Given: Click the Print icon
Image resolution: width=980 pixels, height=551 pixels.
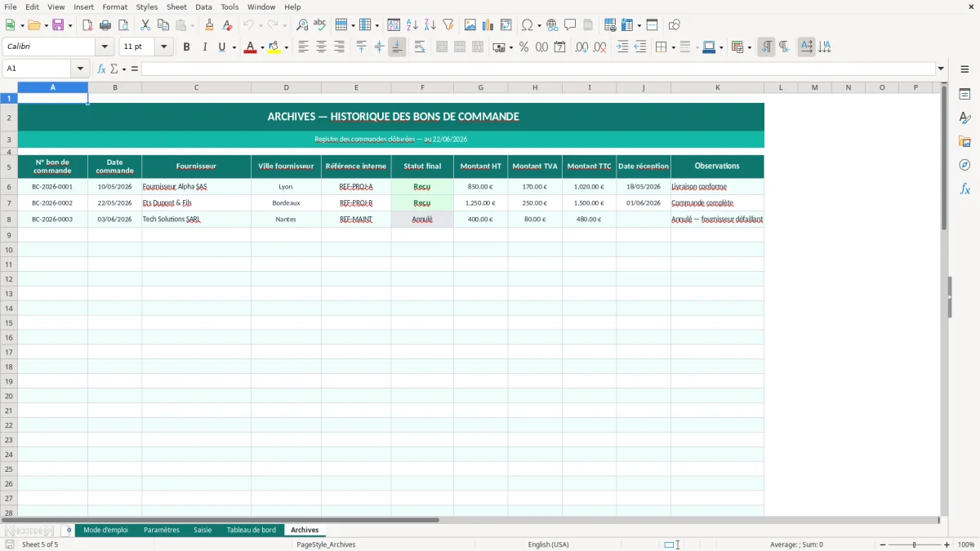Looking at the screenshot, I should tap(105, 25).
